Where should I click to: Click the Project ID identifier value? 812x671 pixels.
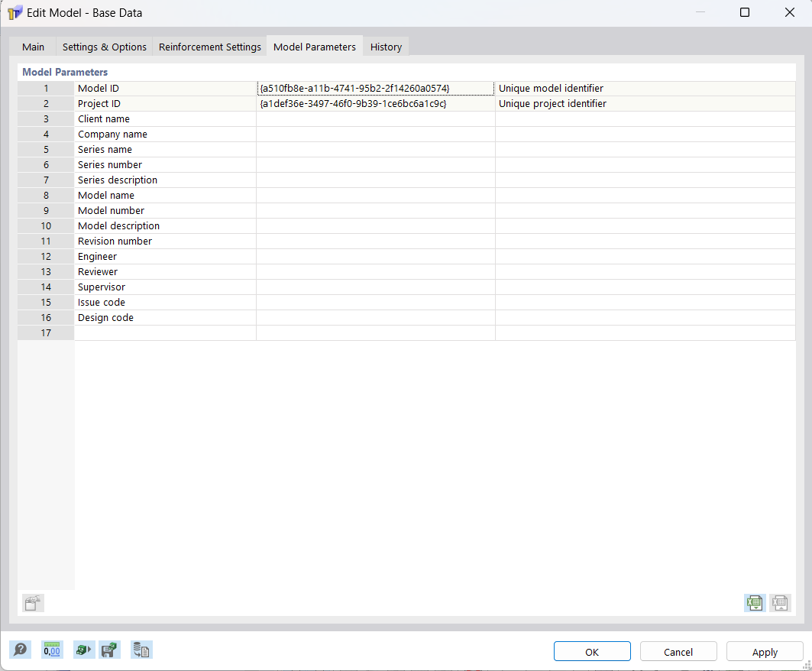pos(376,103)
